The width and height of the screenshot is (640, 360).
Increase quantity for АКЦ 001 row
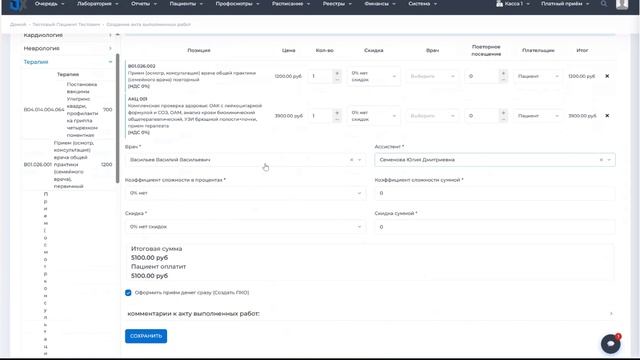[337, 113]
